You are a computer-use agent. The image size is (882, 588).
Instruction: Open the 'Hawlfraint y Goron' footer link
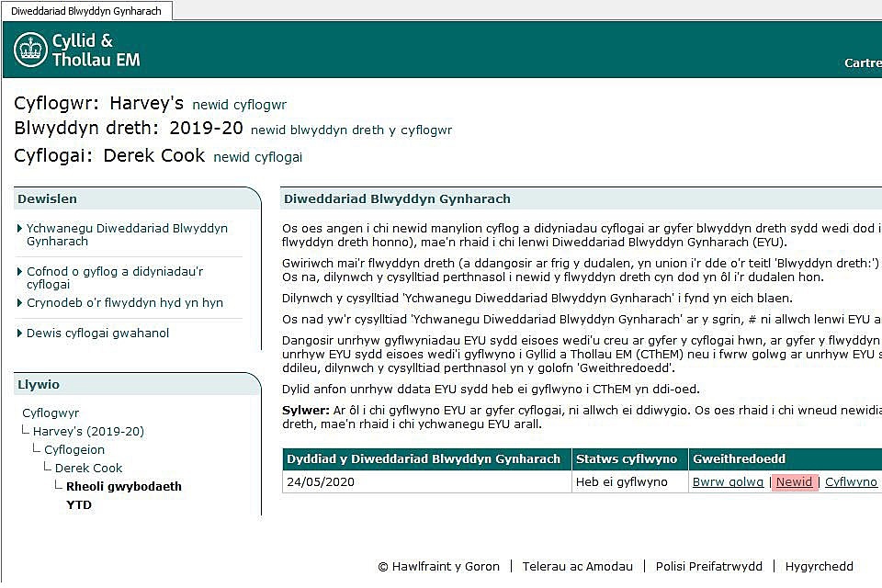(446, 566)
